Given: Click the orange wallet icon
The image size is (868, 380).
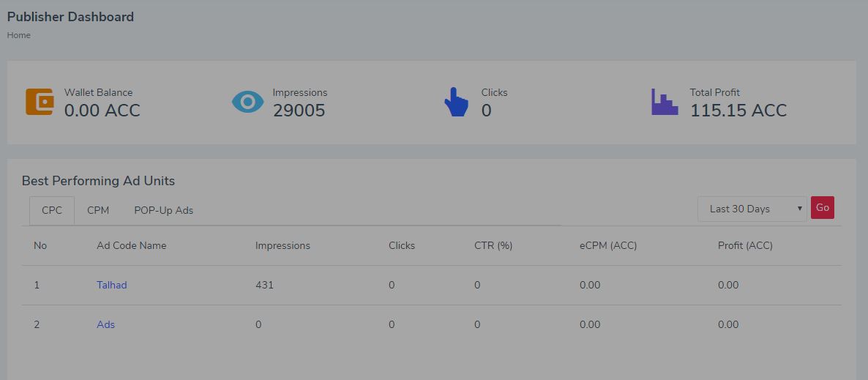Looking at the screenshot, I should coord(40,102).
